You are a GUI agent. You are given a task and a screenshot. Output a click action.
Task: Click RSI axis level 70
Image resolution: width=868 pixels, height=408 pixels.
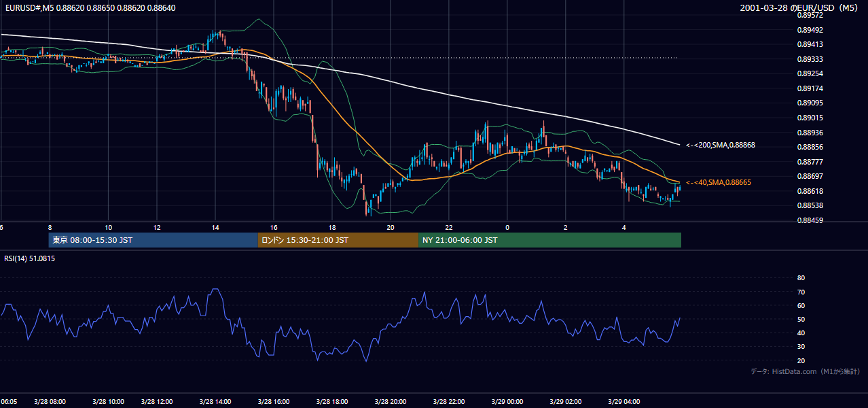click(x=801, y=292)
